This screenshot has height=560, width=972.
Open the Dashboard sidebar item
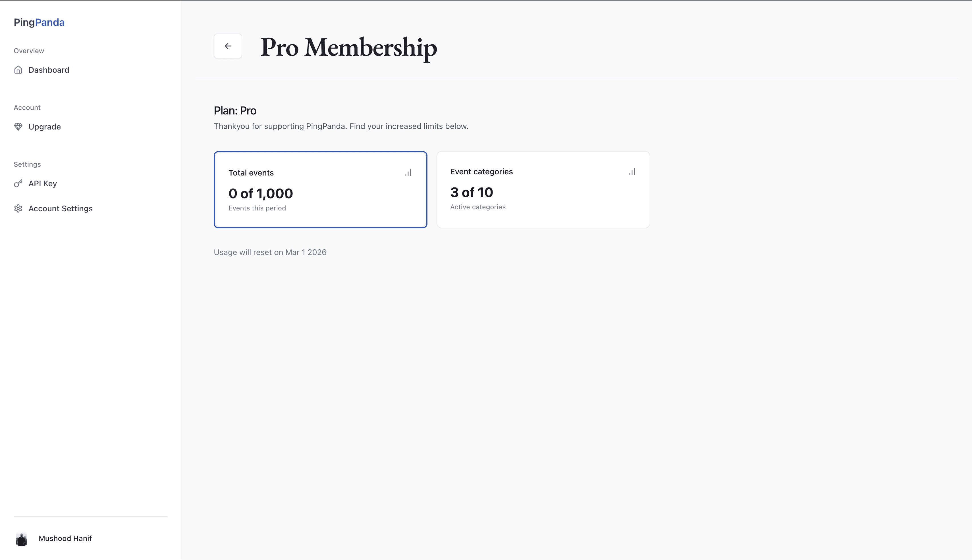click(49, 70)
